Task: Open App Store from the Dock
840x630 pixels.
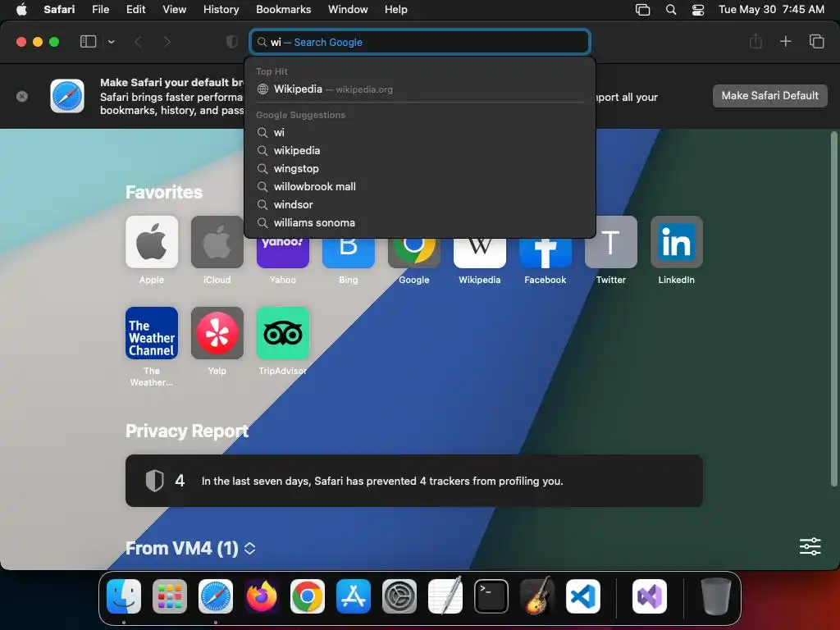Action: 354,596
